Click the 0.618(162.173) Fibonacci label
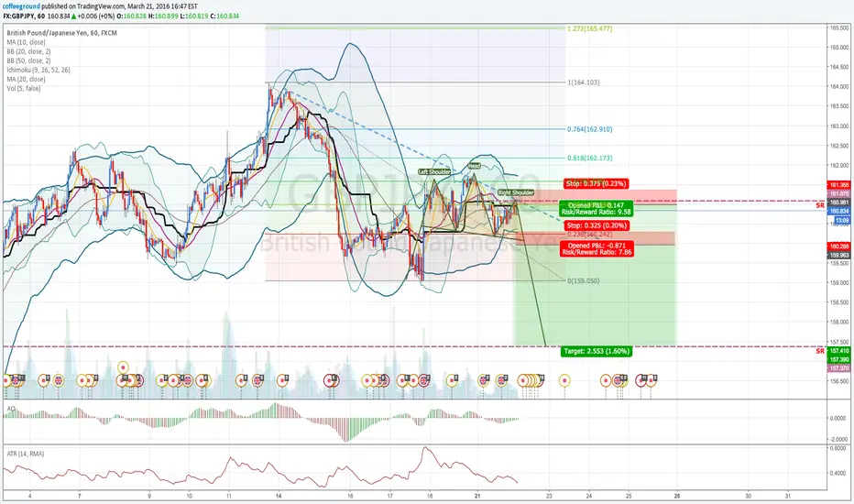This screenshot has width=854, height=504. click(x=590, y=158)
